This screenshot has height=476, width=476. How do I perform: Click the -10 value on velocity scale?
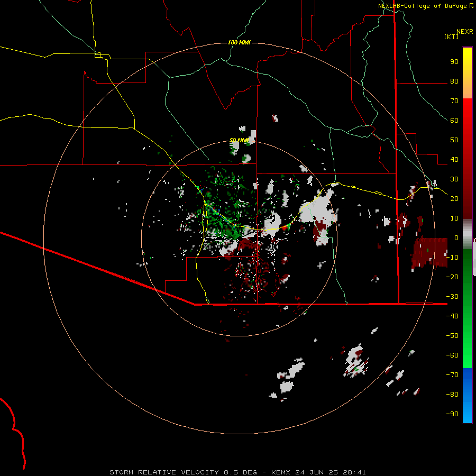[x=452, y=258]
